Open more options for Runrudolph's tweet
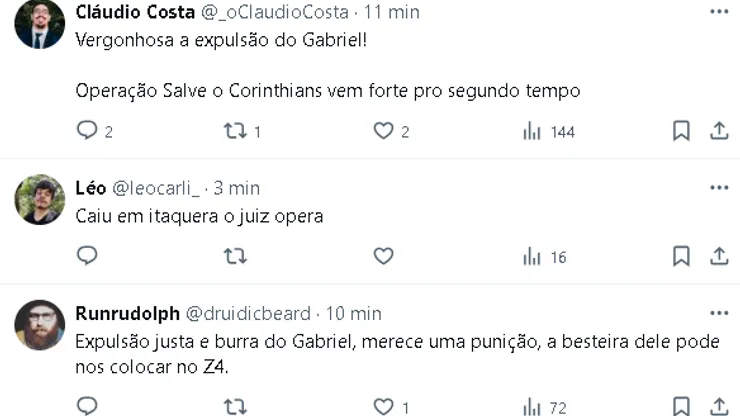The image size is (740, 416). [719, 313]
